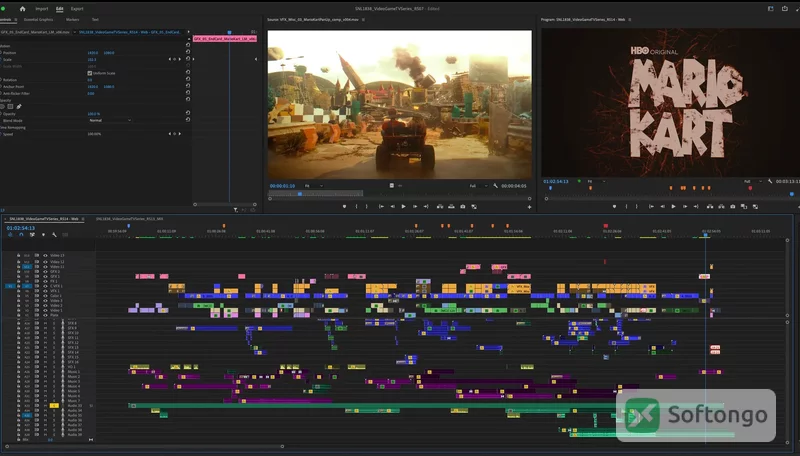
Task: Hide the Video 12 track output eye
Action: point(45,262)
